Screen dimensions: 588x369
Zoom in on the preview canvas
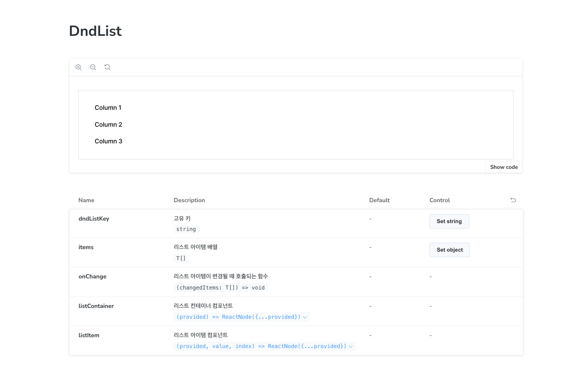click(x=78, y=67)
